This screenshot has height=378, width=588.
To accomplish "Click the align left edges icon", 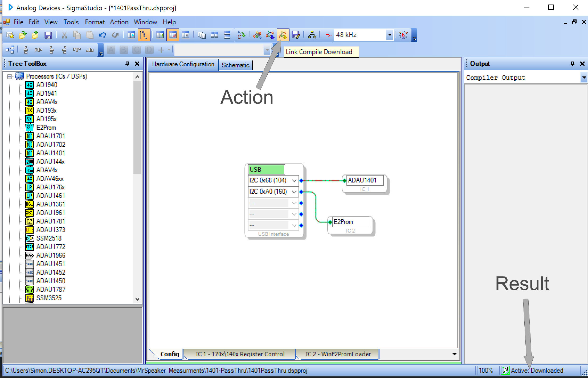I will click(52, 50).
